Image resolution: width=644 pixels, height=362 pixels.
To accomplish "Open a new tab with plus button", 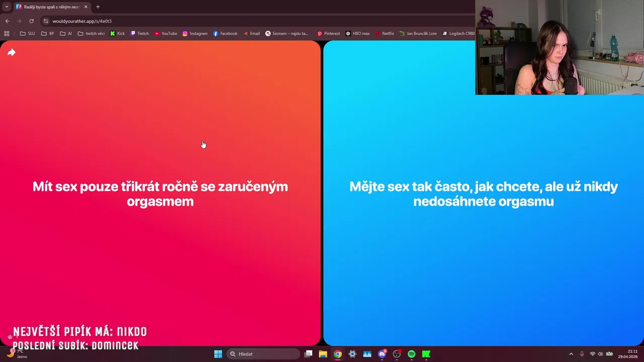I will (x=98, y=7).
